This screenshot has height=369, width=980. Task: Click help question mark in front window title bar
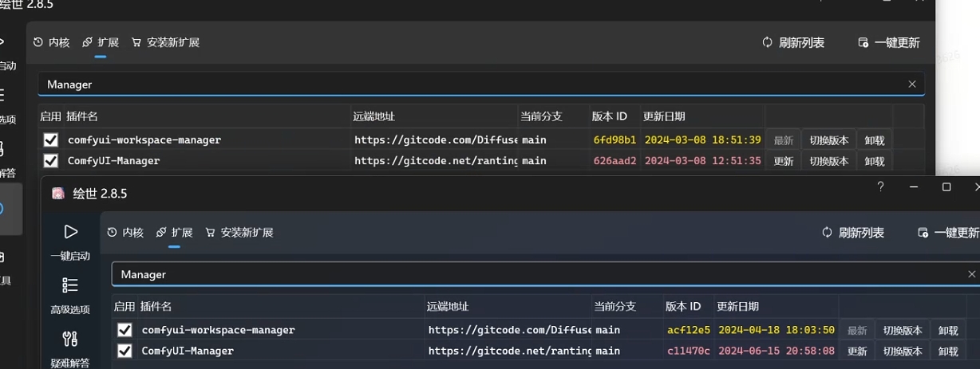point(880,186)
